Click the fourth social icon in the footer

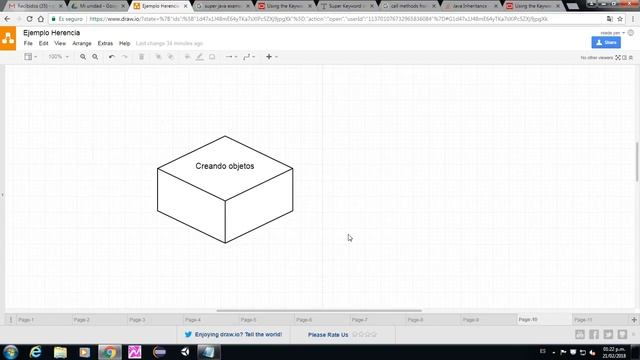pyautogui.click(x=622, y=334)
